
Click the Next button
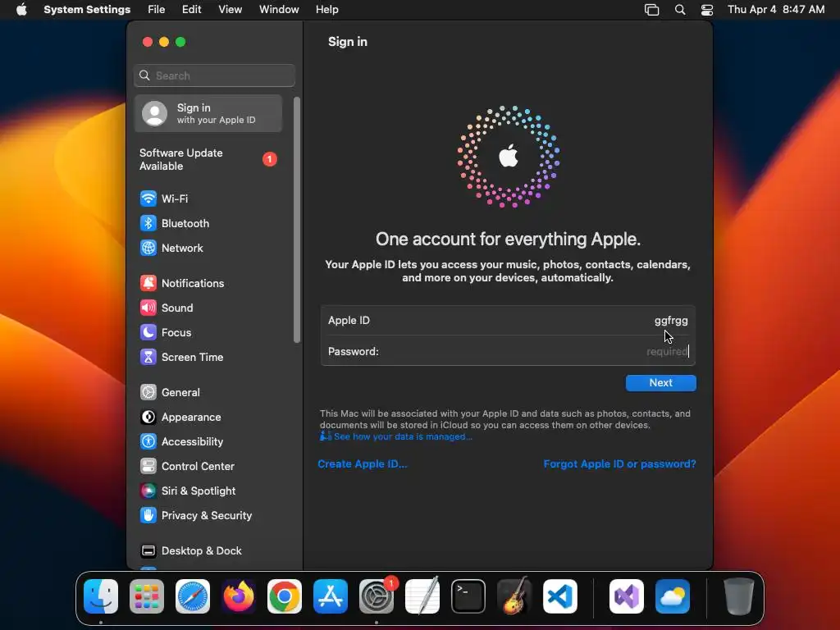(661, 383)
